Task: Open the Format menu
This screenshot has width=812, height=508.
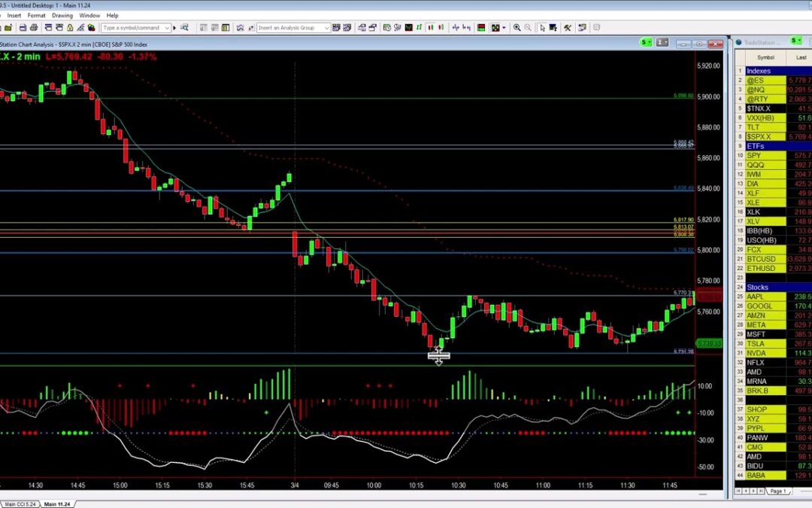Action: click(36, 15)
